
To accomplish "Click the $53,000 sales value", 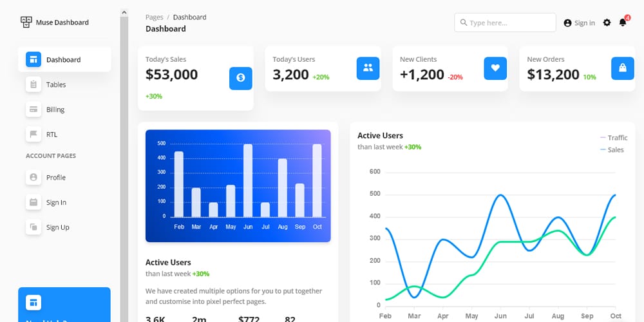I will pos(171,75).
